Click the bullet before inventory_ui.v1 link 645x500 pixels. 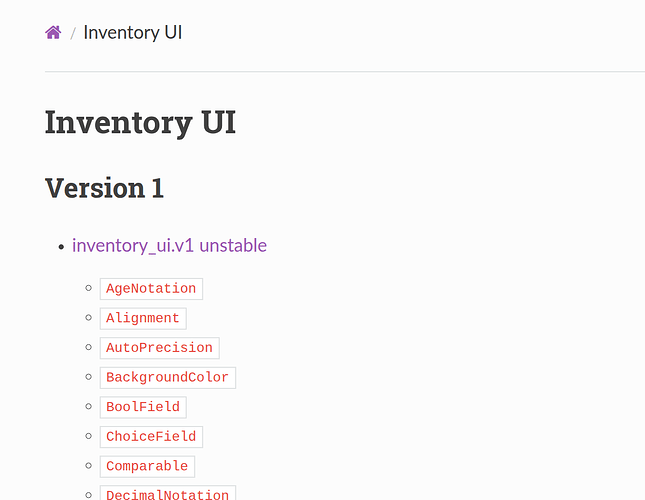coord(61,246)
